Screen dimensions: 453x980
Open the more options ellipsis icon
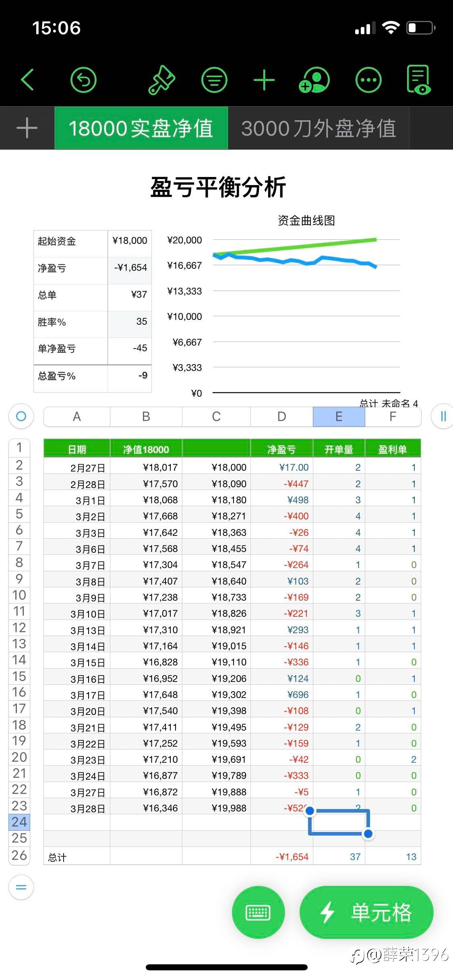tap(368, 80)
